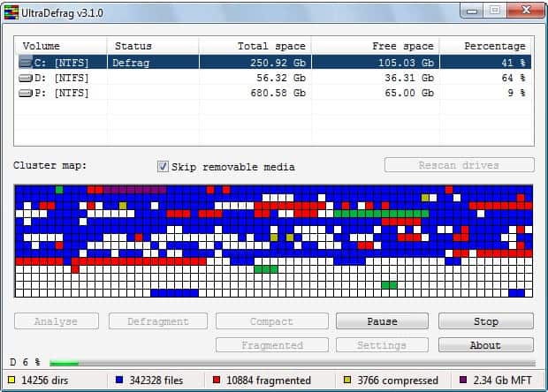The height and width of the screenshot is (392, 548).
Task: Close the UltraDefrag window
Action: [526, 10]
